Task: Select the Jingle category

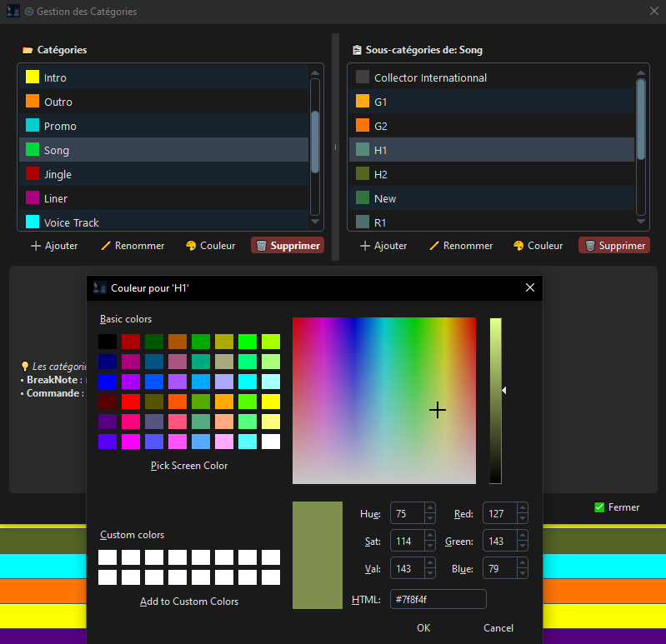Action: 58,174
